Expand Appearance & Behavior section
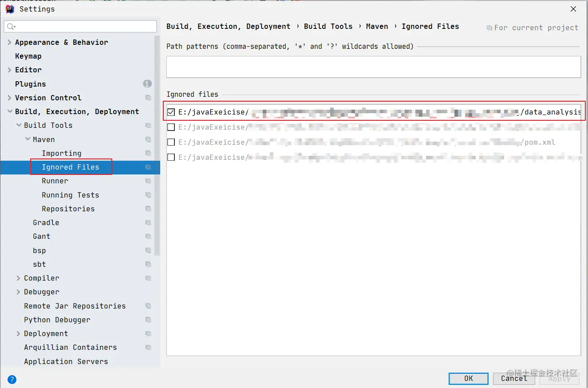 [x=10, y=42]
